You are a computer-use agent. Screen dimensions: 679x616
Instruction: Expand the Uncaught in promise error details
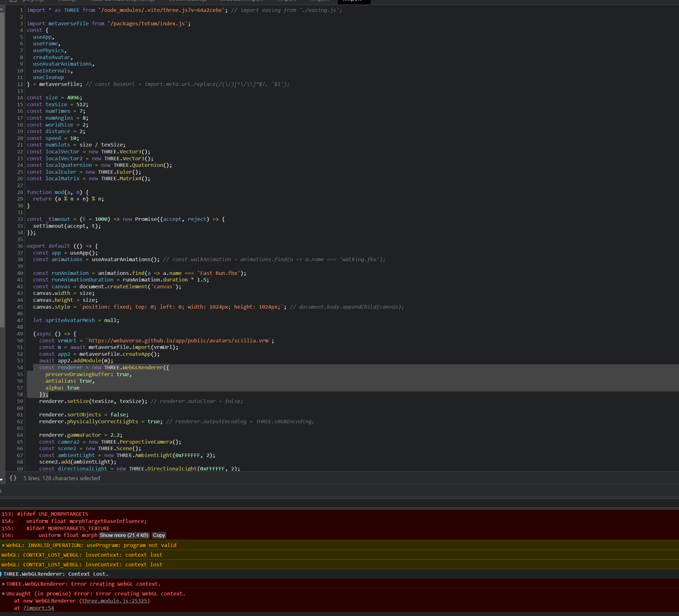click(x=3, y=594)
